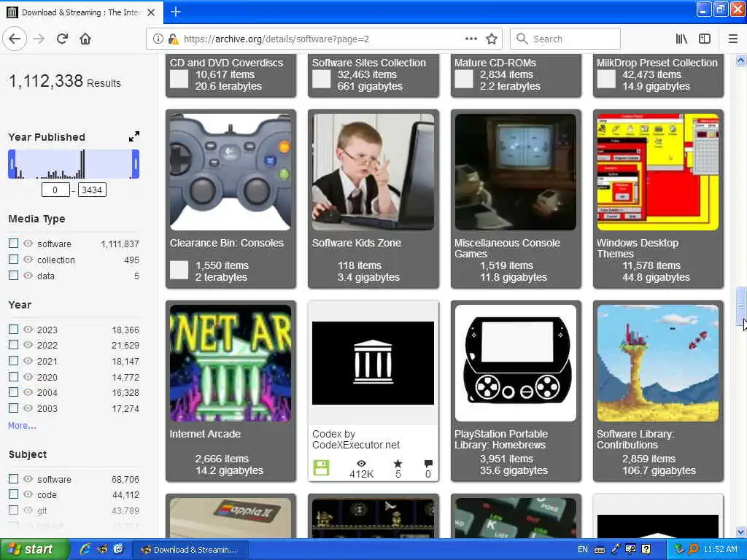Click the Apple II card thumbnail
The height and width of the screenshot is (560, 747).
231,518
